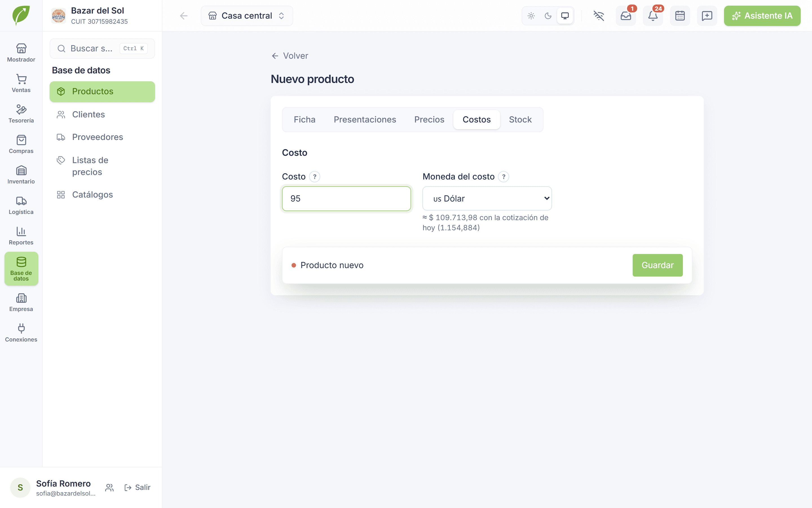Open the Compras module
This screenshot has width=812, height=508.
coord(21,144)
